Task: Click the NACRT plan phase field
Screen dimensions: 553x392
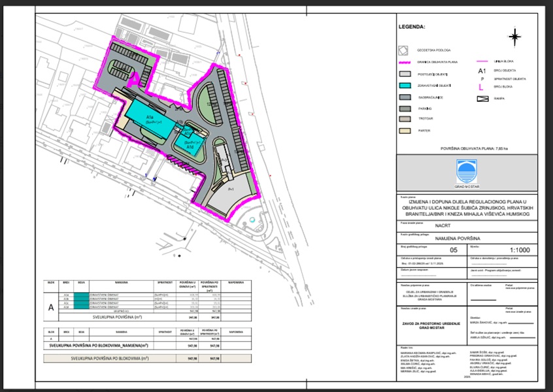Action: click(416, 223)
